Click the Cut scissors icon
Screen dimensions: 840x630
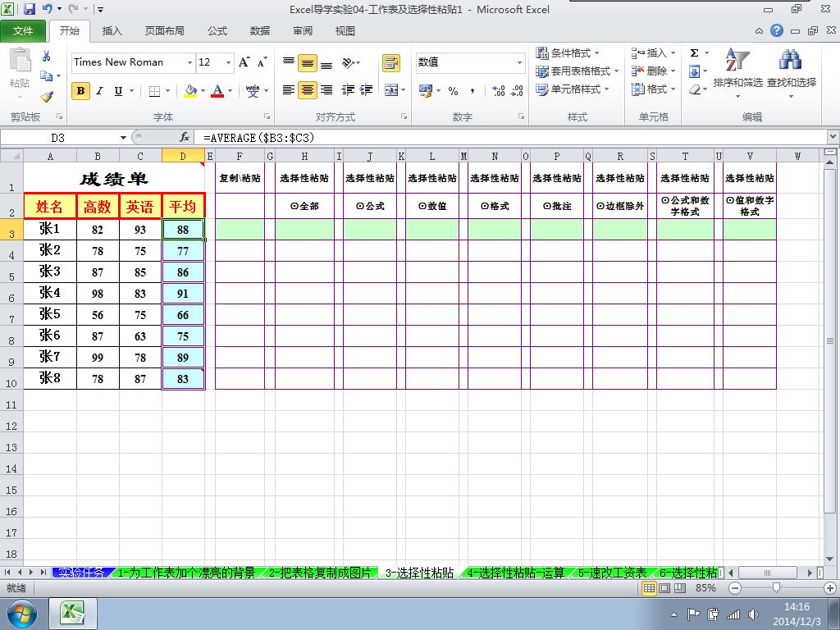(x=47, y=57)
